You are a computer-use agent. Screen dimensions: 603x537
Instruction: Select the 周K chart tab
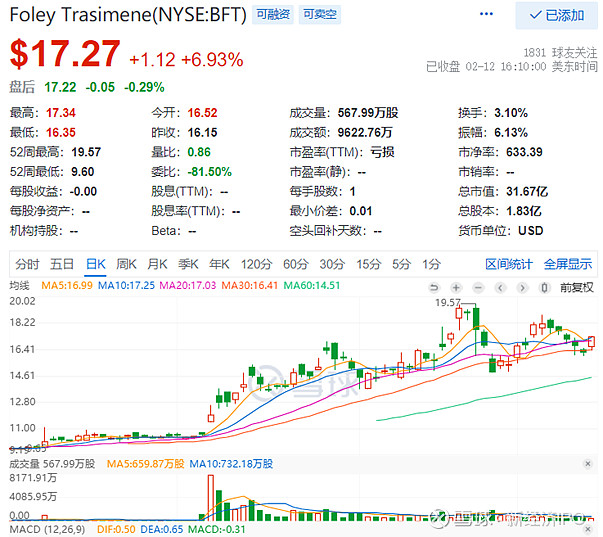pyautogui.click(x=126, y=264)
